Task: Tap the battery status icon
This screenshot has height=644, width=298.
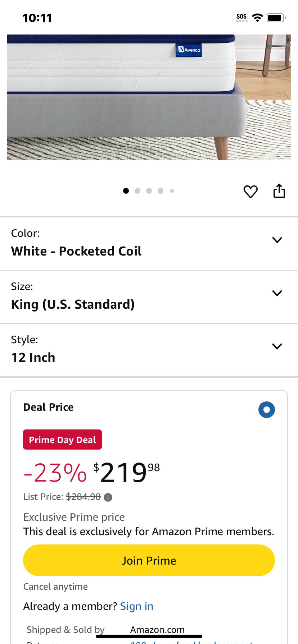Action: (276, 18)
